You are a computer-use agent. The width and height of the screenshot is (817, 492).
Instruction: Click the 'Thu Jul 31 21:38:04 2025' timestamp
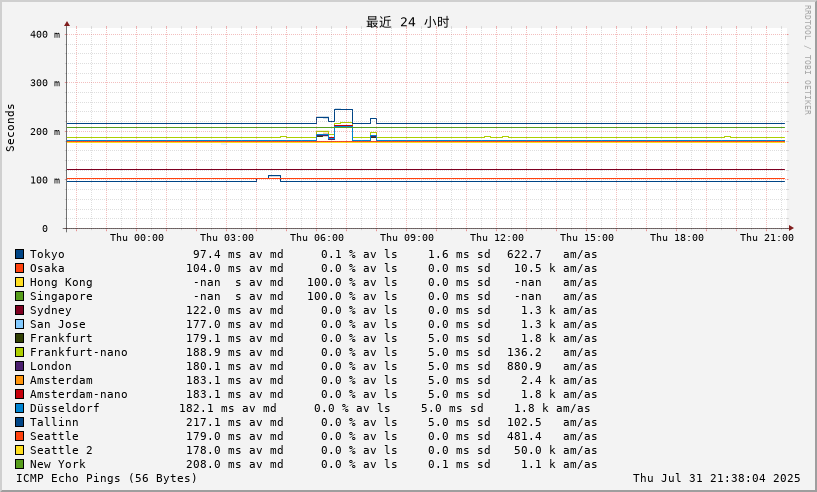[x=716, y=478]
